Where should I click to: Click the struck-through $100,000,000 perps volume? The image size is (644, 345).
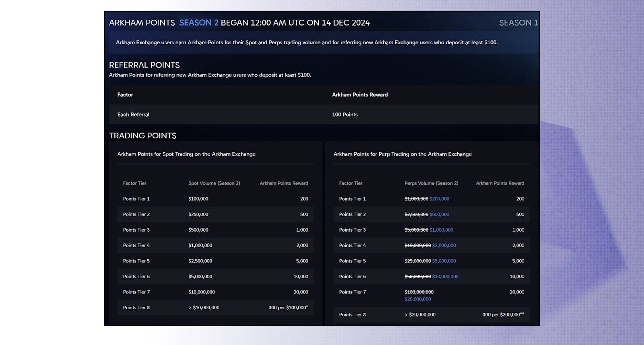pyautogui.click(x=419, y=292)
